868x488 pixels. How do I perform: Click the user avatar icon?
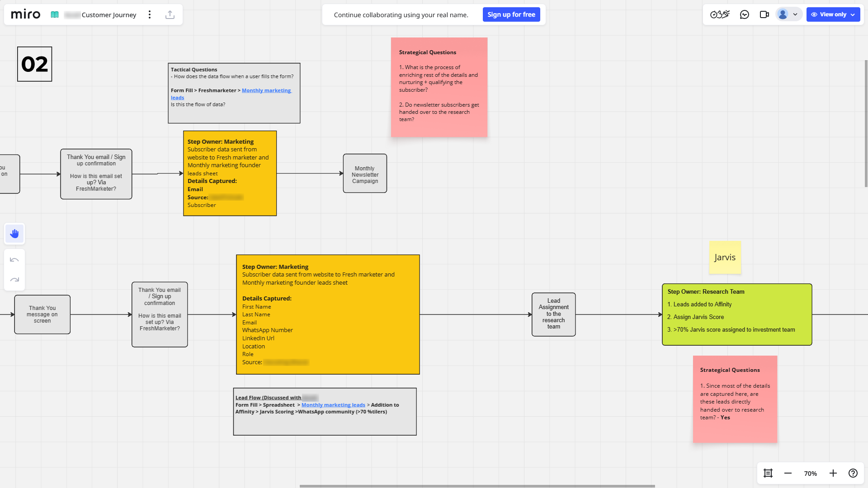point(783,14)
